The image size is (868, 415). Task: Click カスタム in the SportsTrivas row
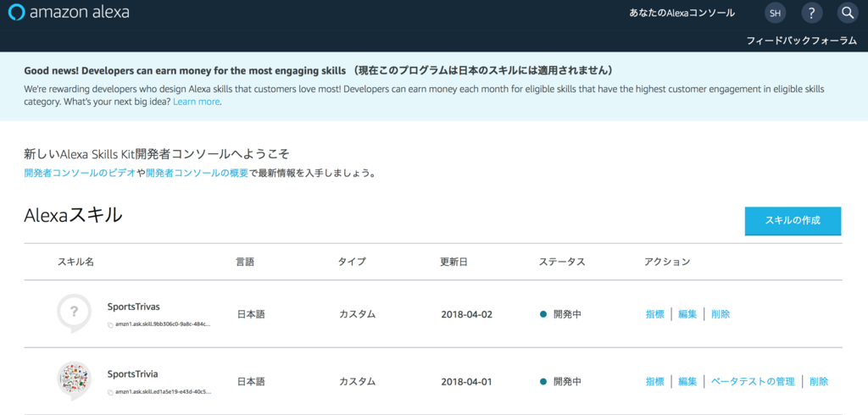pos(358,314)
